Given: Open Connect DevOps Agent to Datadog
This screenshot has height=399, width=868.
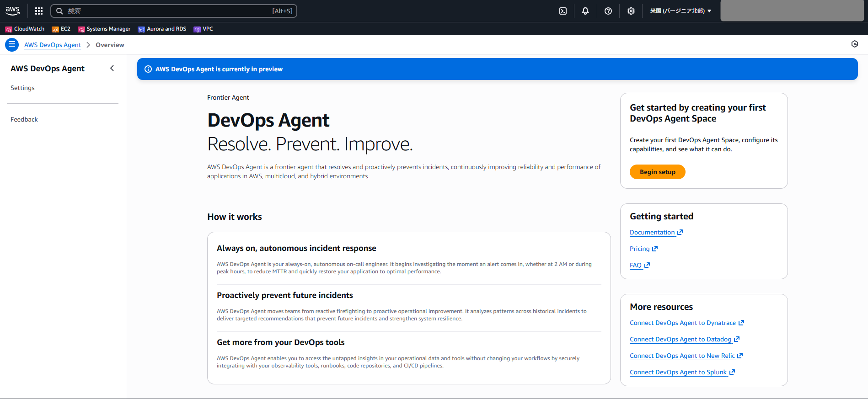Looking at the screenshot, I should (680, 339).
